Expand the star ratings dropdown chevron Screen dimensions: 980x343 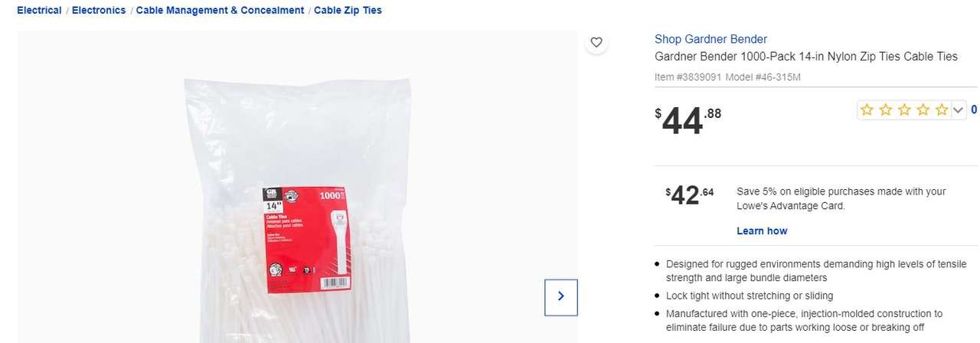pos(957,110)
